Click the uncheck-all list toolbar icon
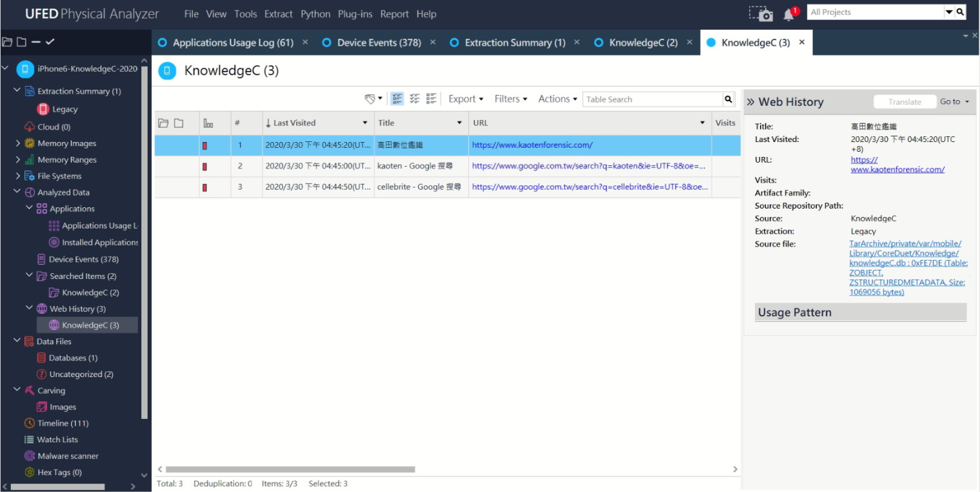 point(432,99)
